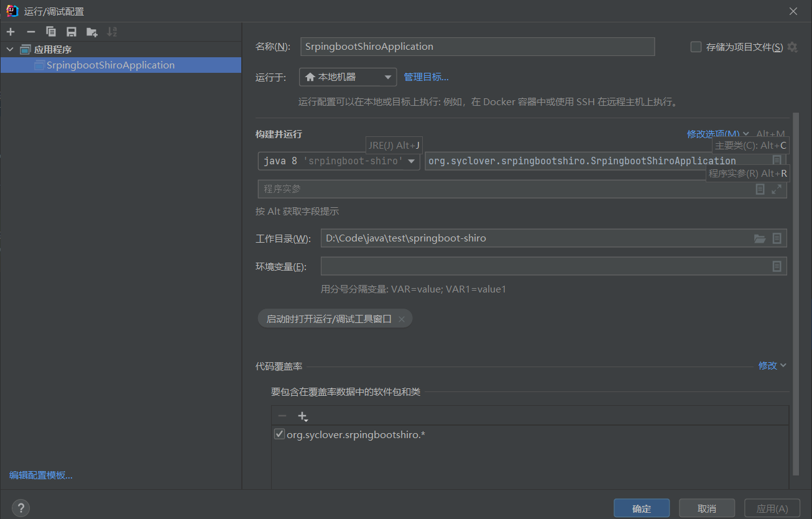Open 编辑配置模板... link
This screenshot has width=812, height=519.
41,475
